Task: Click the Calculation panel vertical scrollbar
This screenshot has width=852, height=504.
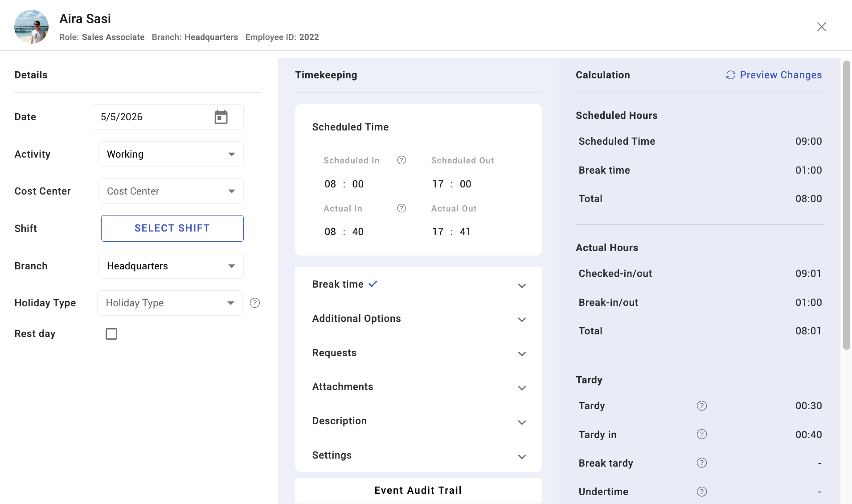Action: (847, 205)
